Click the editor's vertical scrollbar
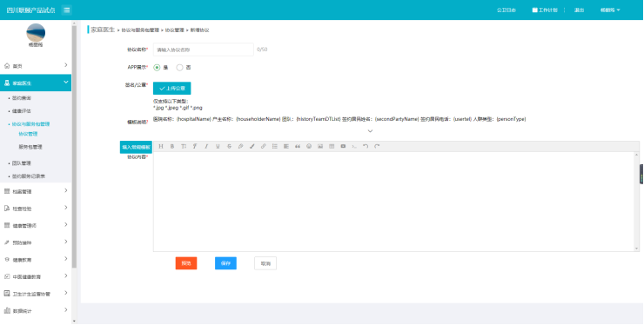 (x=637, y=202)
